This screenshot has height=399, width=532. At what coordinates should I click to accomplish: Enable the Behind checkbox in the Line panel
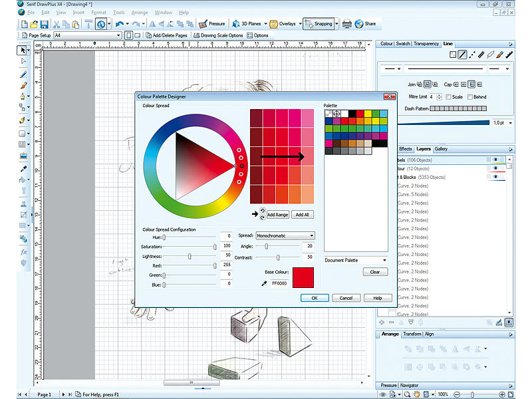[469, 97]
